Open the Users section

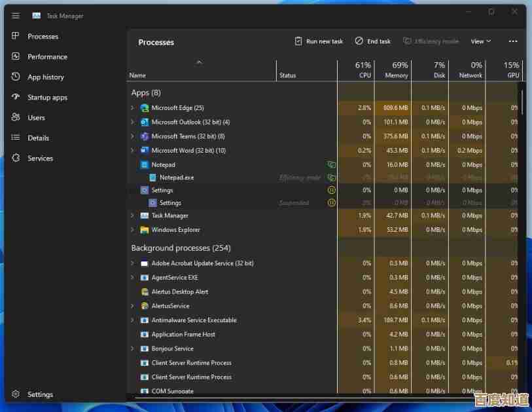click(x=37, y=117)
